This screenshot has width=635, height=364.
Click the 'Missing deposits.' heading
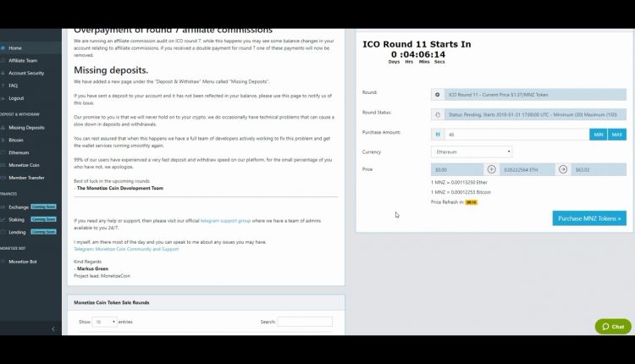111,70
